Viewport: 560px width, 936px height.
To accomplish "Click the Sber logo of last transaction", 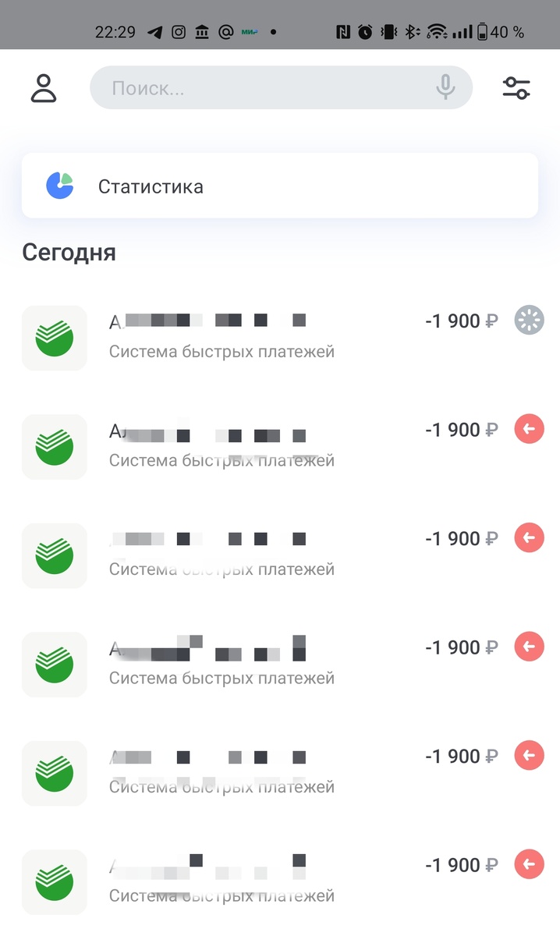I will coord(55,882).
